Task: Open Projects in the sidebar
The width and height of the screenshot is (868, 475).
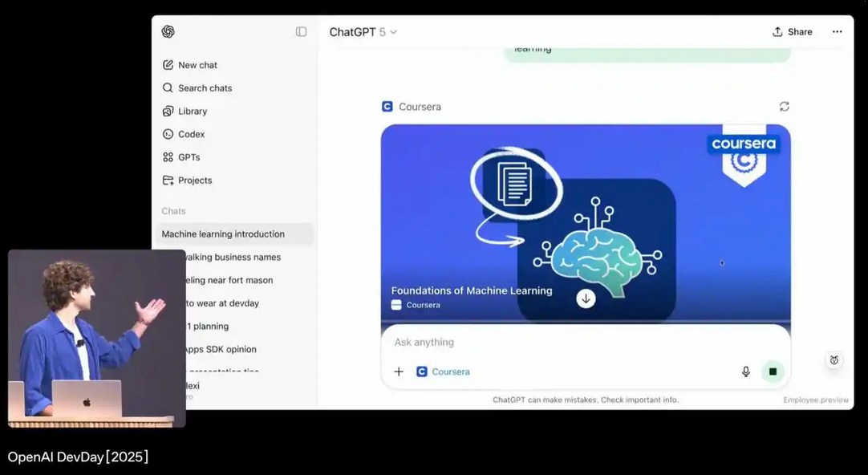Action: pyautogui.click(x=195, y=181)
